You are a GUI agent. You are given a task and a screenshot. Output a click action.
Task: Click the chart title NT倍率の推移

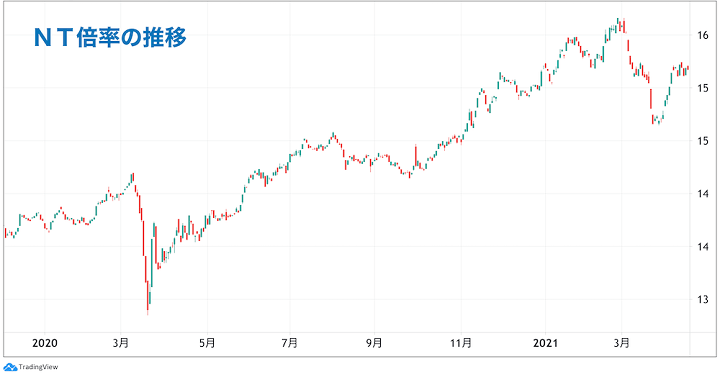tap(110, 38)
